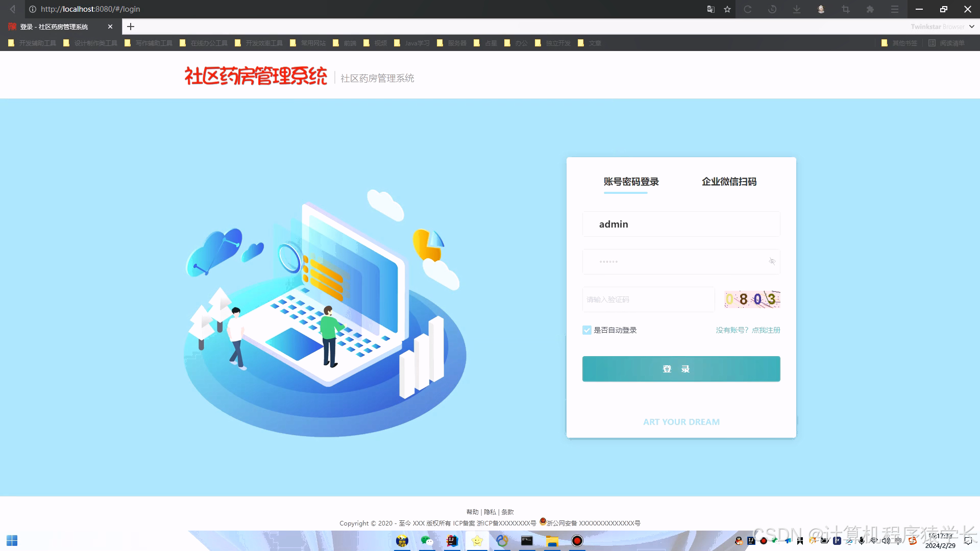Click the browser profile avatar icon
The height and width of the screenshot is (551, 980).
pos(821,9)
